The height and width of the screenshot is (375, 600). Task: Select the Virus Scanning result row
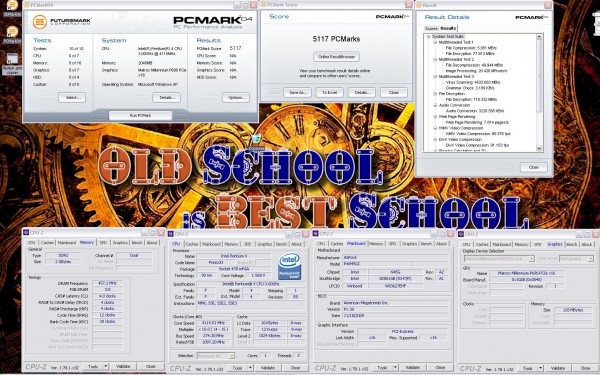click(x=473, y=82)
